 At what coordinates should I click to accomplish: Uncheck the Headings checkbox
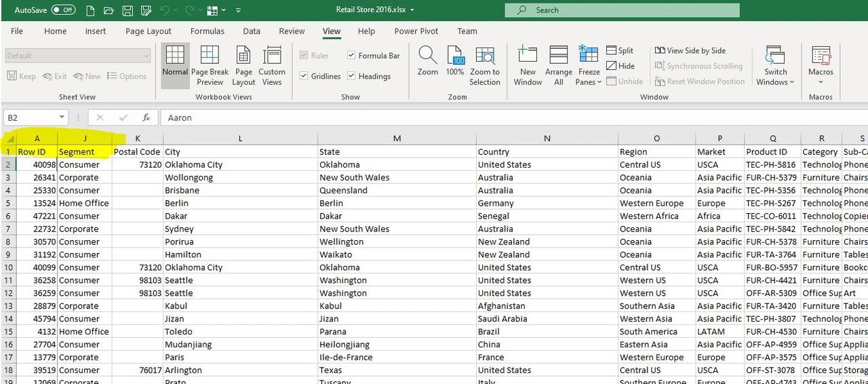point(351,76)
